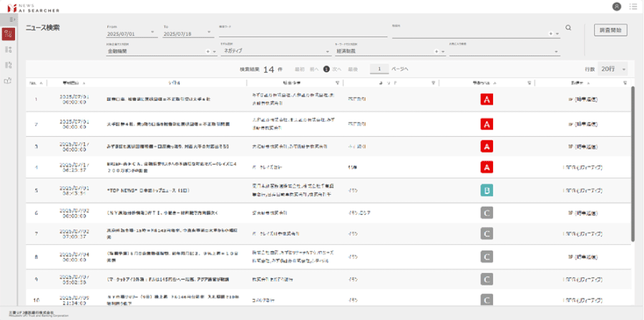Open the list menu icon at top right
Viewport: 644px width, 320px height.
coord(633,6)
